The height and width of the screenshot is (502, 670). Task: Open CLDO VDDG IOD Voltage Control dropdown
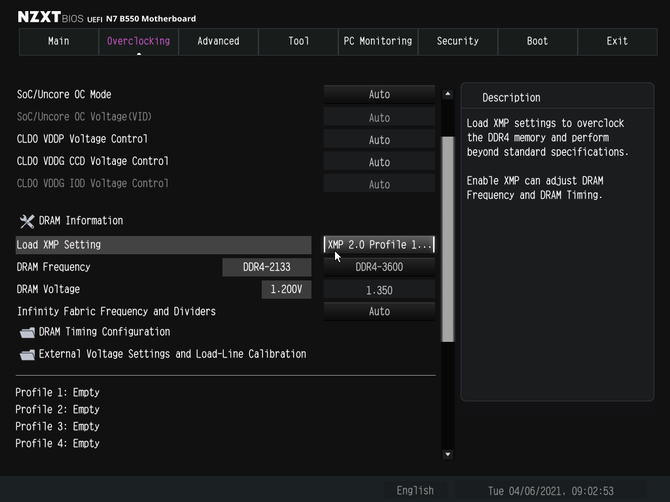tap(379, 184)
